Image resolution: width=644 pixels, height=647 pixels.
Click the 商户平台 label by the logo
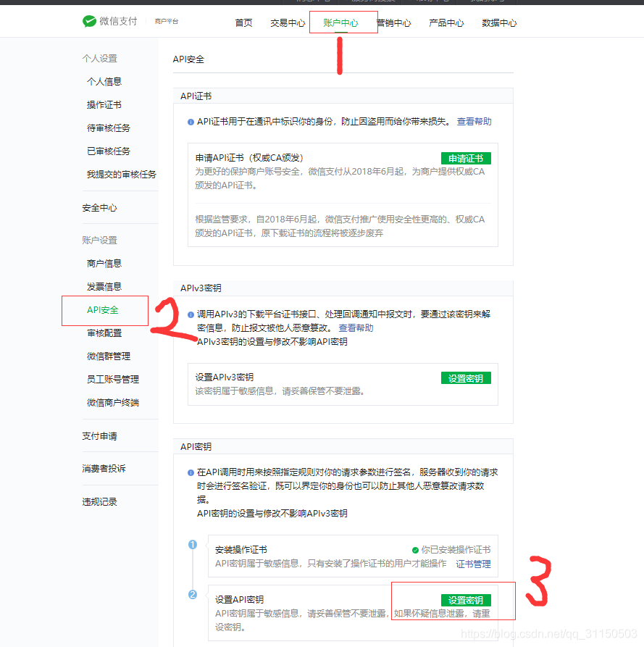click(x=167, y=22)
